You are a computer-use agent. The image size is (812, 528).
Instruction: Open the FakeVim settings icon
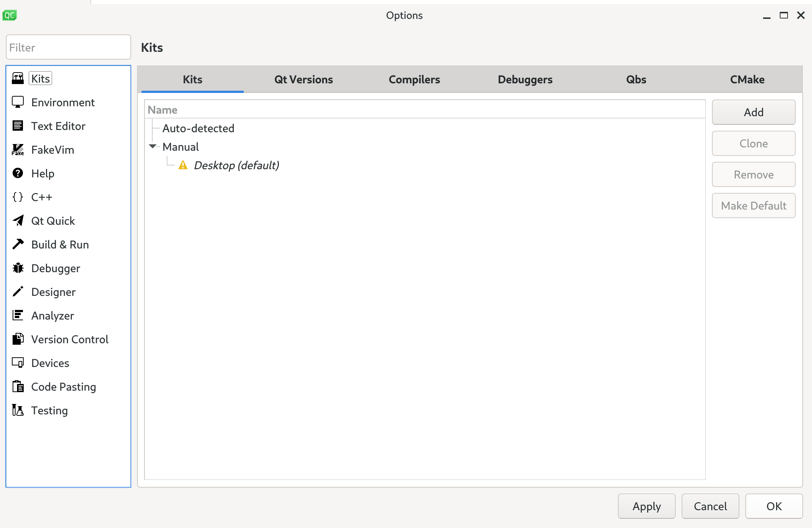click(18, 150)
